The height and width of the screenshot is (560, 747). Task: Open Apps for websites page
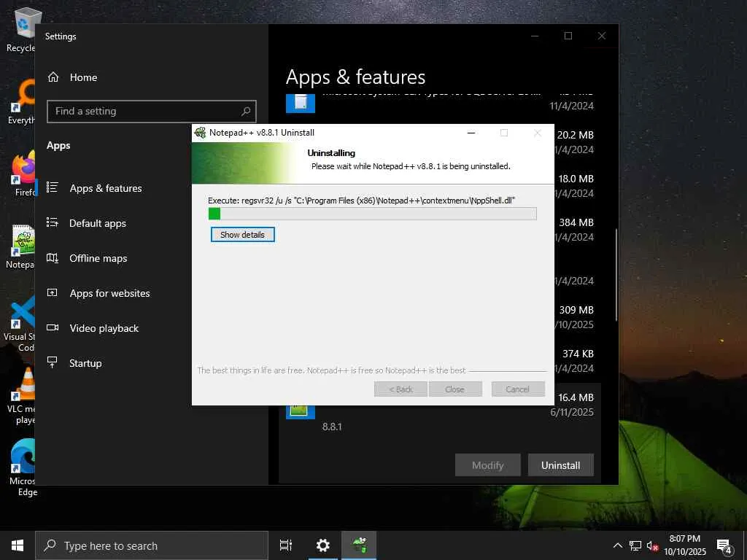(109, 293)
